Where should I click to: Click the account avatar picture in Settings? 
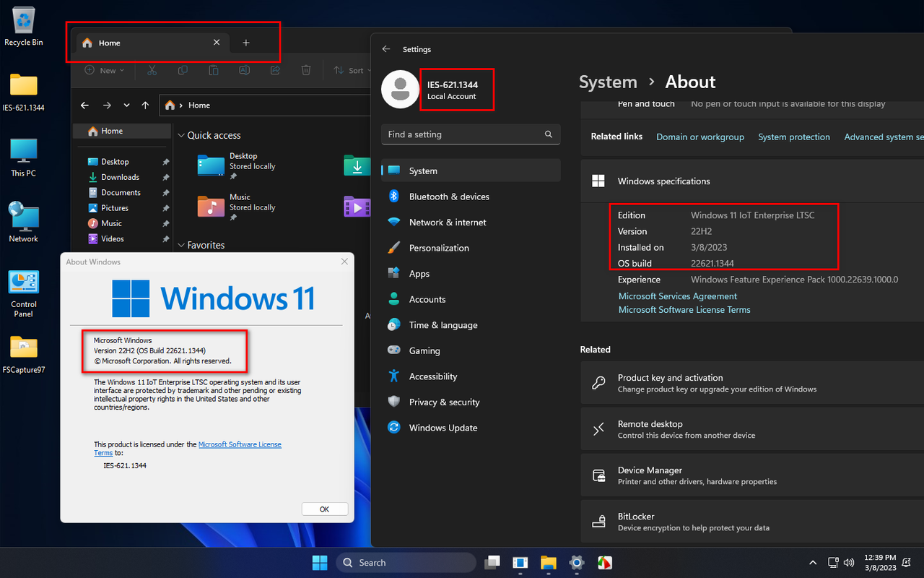click(x=400, y=89)
